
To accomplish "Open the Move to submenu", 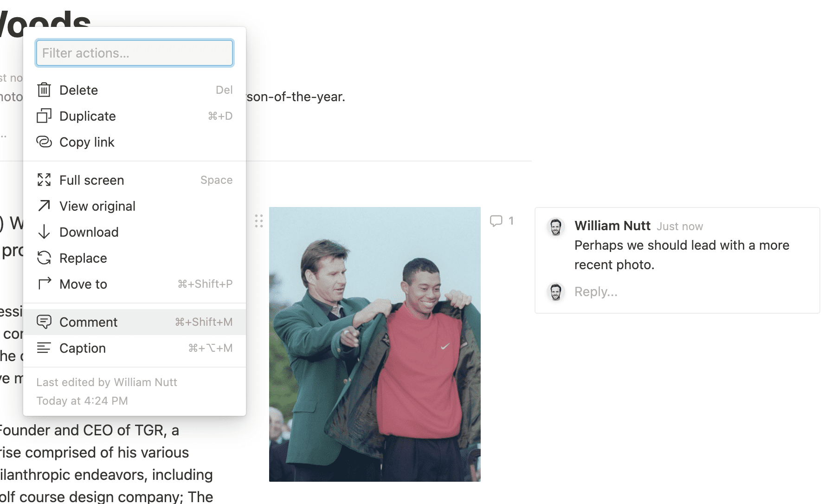I will click(x=83, y=284).
